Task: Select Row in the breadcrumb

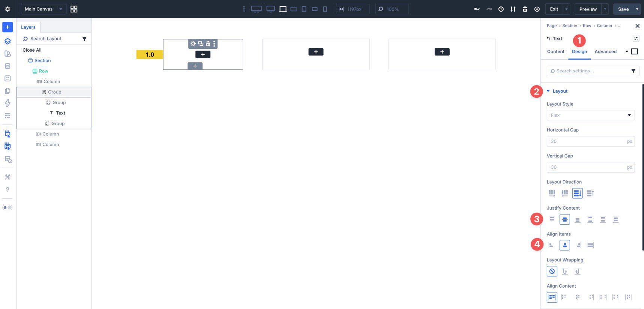Action: [x=587, y=25]
